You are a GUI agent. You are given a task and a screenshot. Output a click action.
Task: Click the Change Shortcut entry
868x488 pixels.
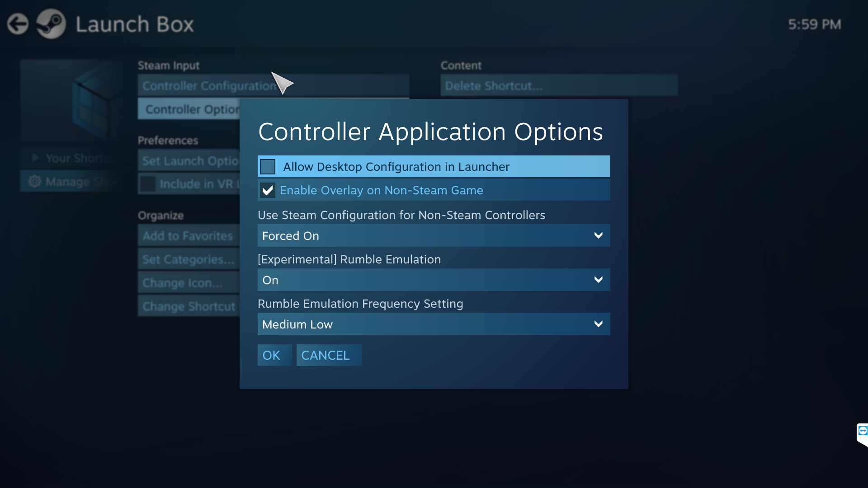coord(189,306)
